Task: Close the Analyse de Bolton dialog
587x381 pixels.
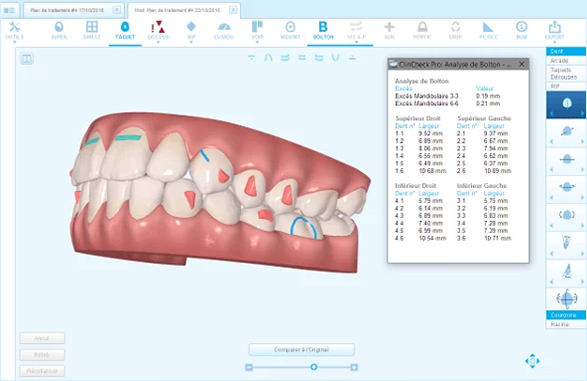Action: [x=521, y=64]
